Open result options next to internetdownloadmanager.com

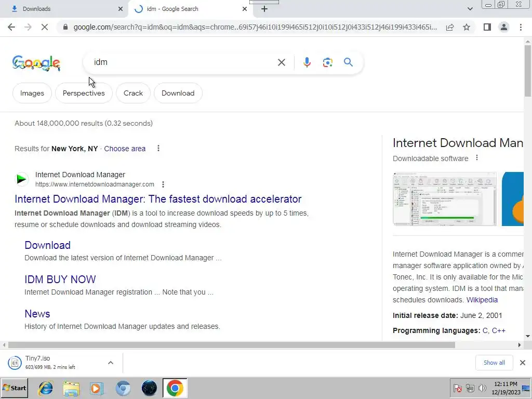pos(163,184)
